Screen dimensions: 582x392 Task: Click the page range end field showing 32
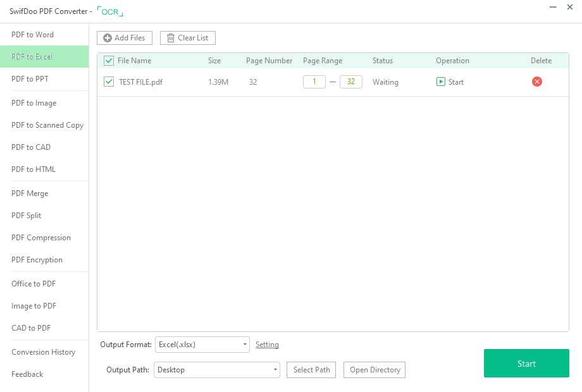click(350, 82)
